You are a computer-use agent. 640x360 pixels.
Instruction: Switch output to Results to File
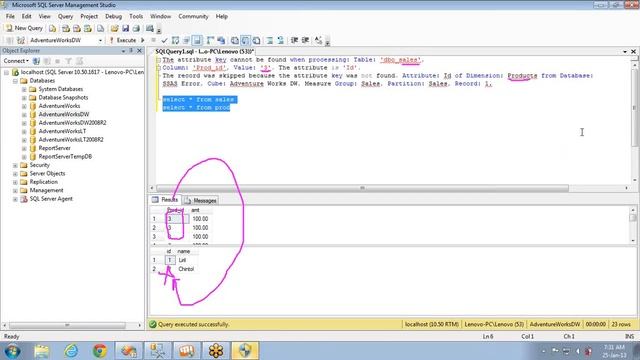click(256, 40)
